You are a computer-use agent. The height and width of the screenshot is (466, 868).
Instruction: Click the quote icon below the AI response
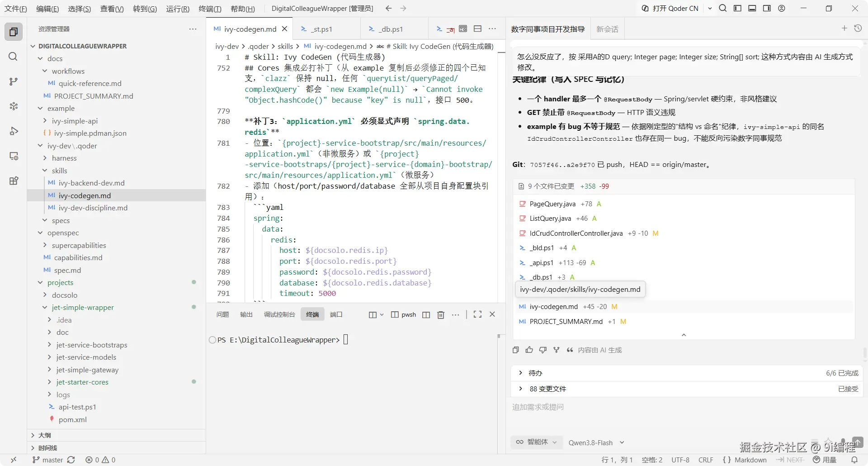point(570,350)
